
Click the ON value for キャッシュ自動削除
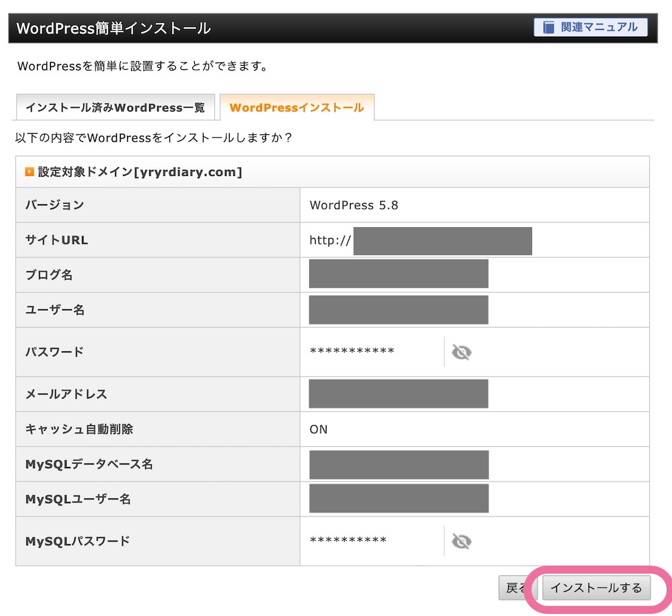pyautogui.click(x=319, y=429)
